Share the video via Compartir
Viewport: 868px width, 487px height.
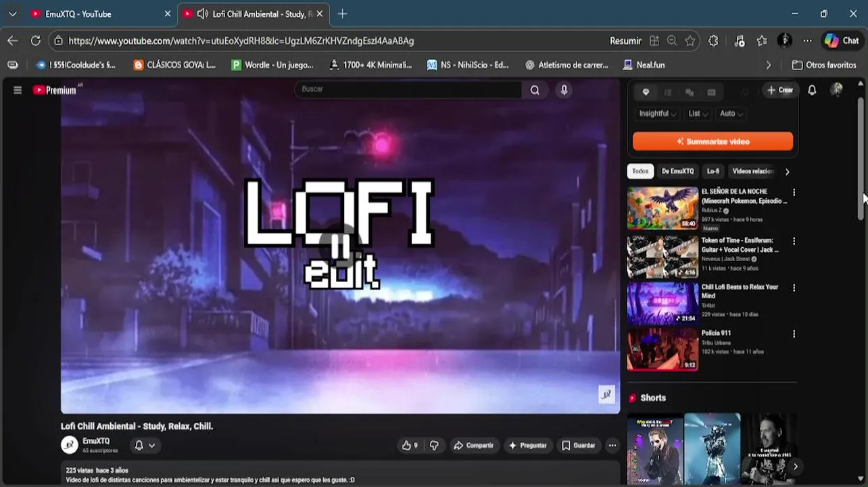[473, 445]
